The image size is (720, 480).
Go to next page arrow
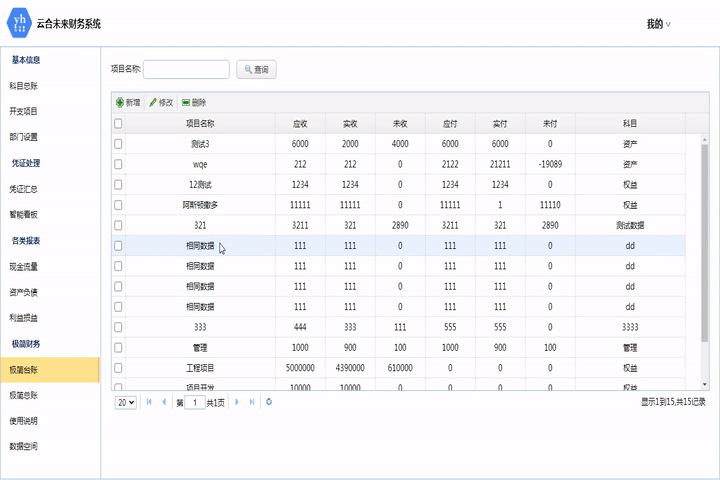[x=237, y=402]
